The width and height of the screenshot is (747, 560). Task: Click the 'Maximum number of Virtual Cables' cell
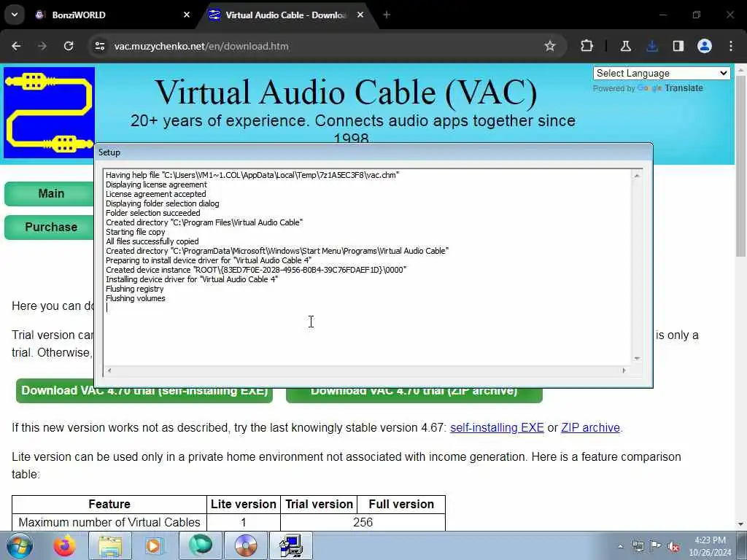(x=109, y=522)
